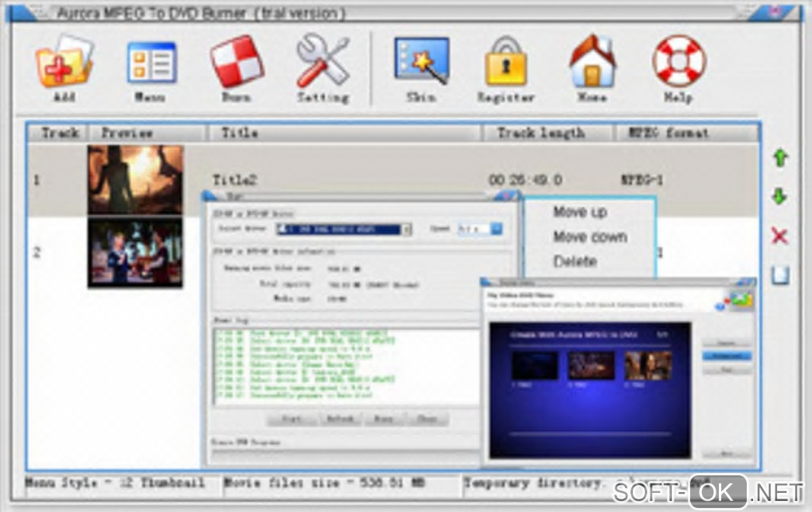Click the green burn log text area

(x=346, y=365)
